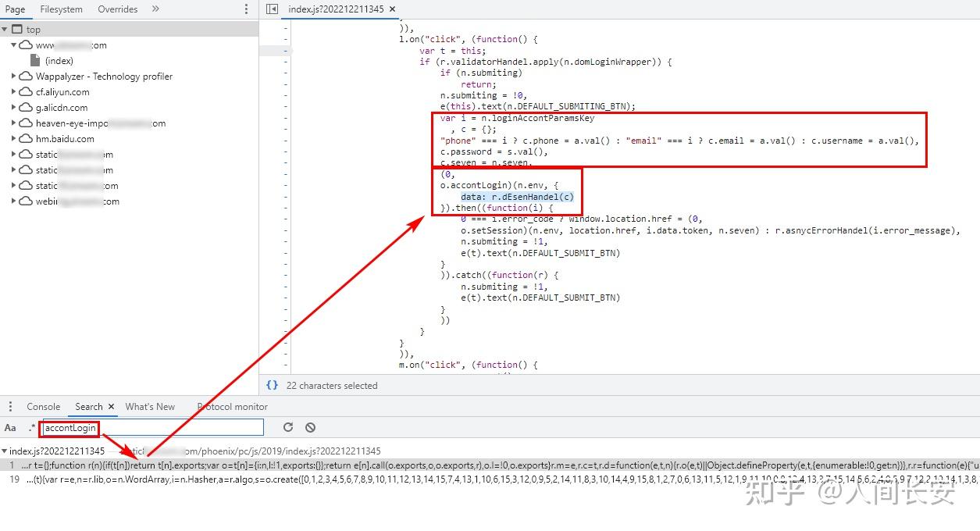Collapse the top frame tree node

click(5, 30)
